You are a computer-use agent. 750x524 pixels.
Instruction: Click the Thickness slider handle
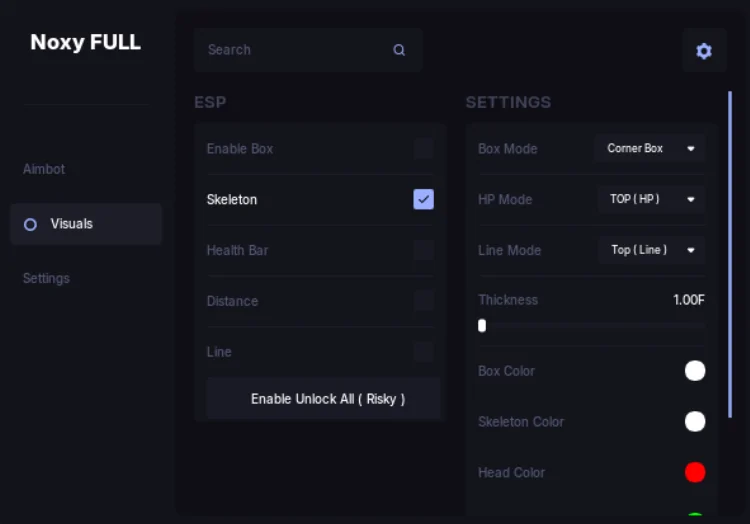tap(482, 326)
